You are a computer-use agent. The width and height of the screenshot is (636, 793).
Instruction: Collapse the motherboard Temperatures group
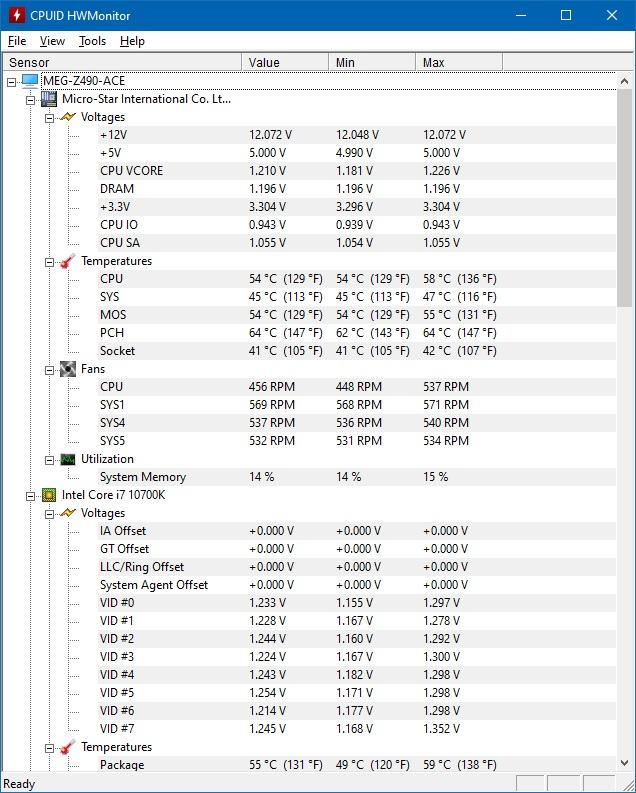[49, 262]
